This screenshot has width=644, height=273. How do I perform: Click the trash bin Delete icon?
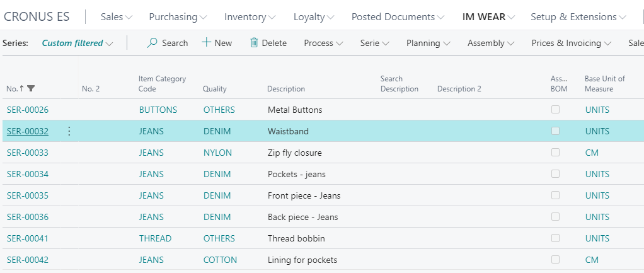(254, 42)
